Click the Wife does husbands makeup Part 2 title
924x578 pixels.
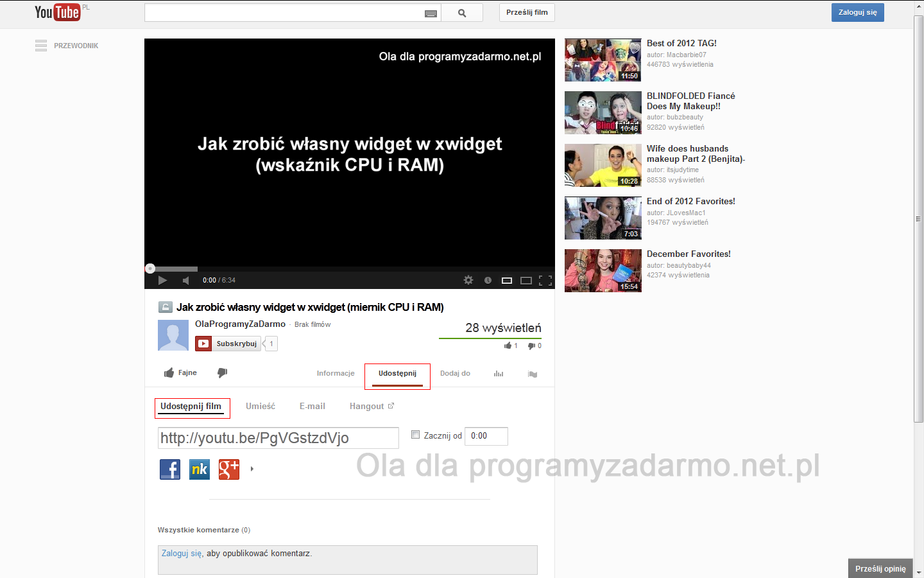696,153
